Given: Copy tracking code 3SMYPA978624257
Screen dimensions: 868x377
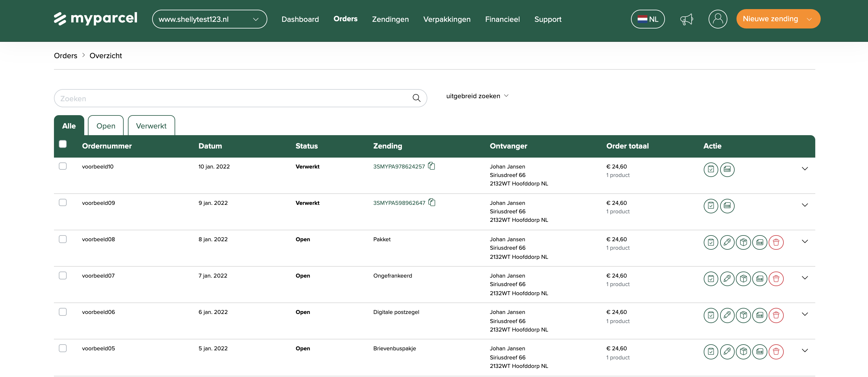Looking at the screenshot, I should [431, 166].
